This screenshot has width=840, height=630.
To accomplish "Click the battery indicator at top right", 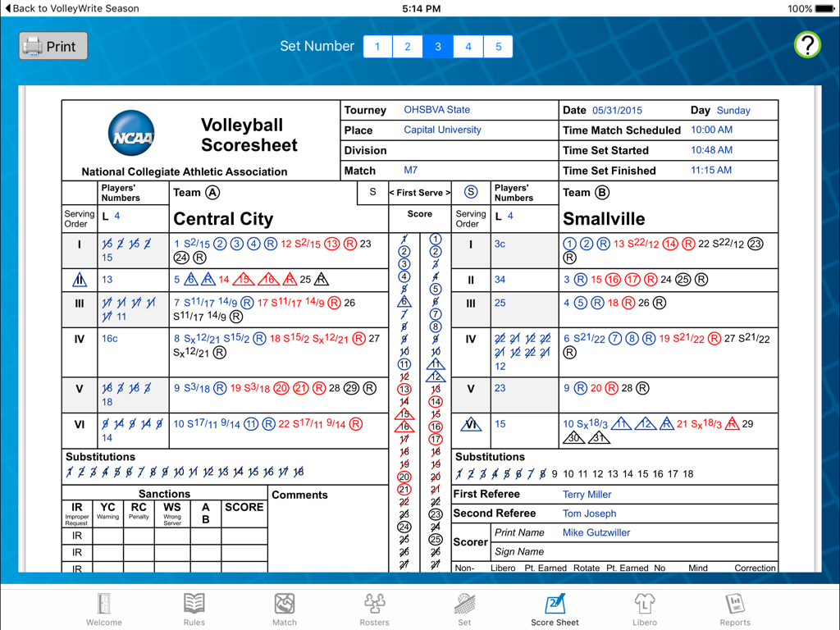I will coord(824,7).
